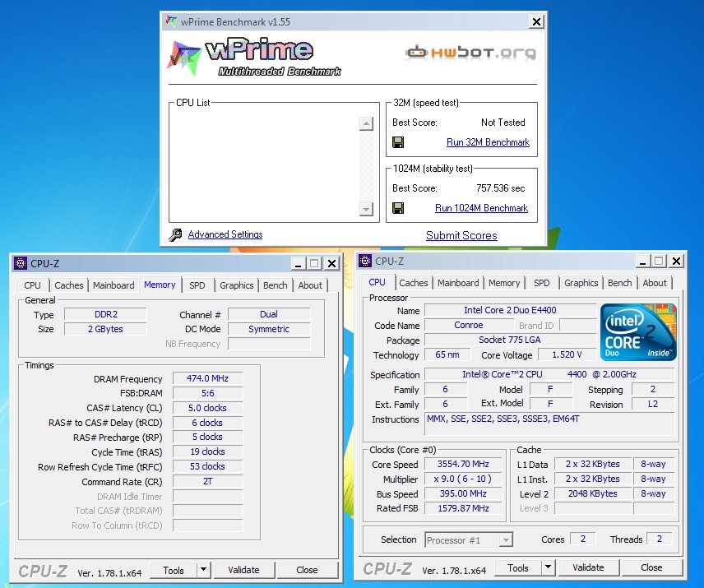Click the Channel # Dual field

pos(268,314)
